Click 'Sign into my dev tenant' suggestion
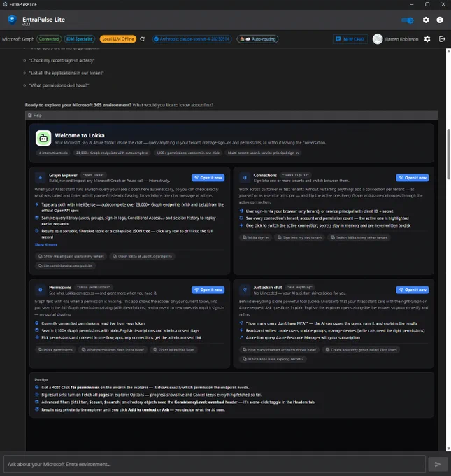The width and height of the screenshot is (451, 476). click(300, 238)
